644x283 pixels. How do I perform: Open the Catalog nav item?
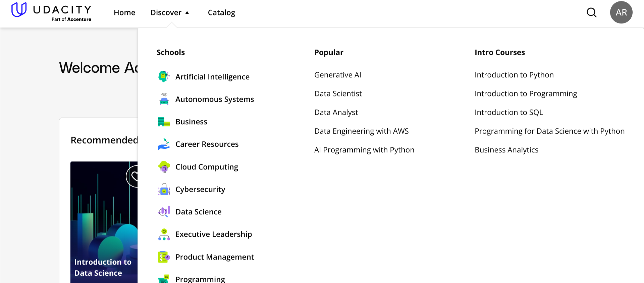coord(221,13)
